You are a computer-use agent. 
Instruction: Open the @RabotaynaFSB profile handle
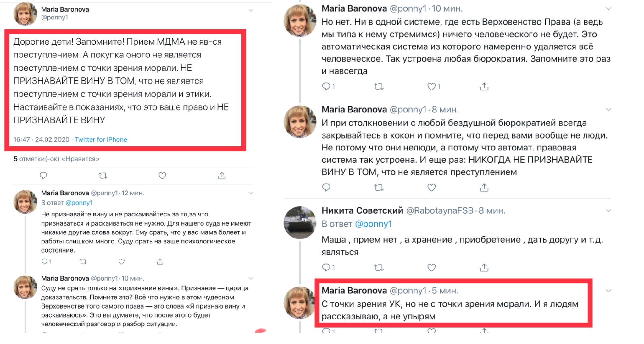pyautogui.click(x=440, y=210)
